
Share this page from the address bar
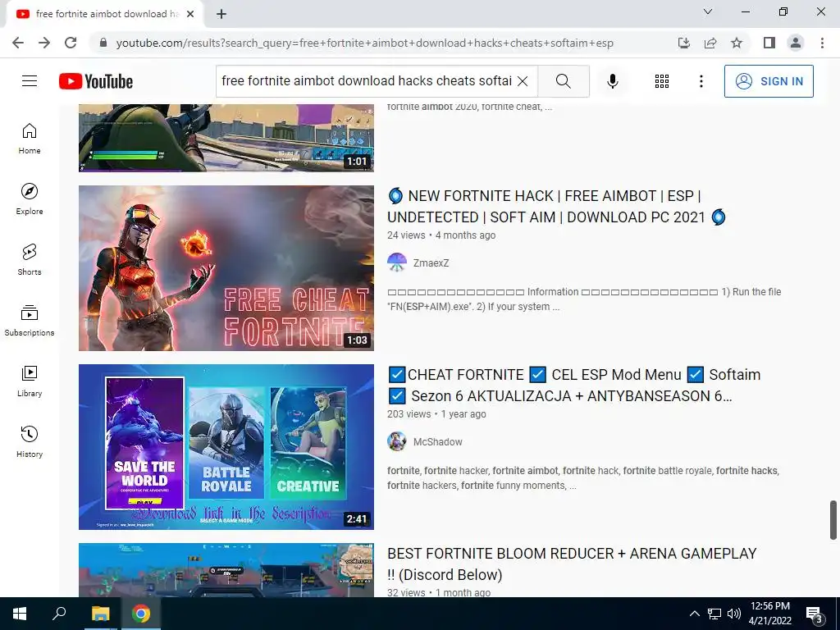tap(710, 43)
